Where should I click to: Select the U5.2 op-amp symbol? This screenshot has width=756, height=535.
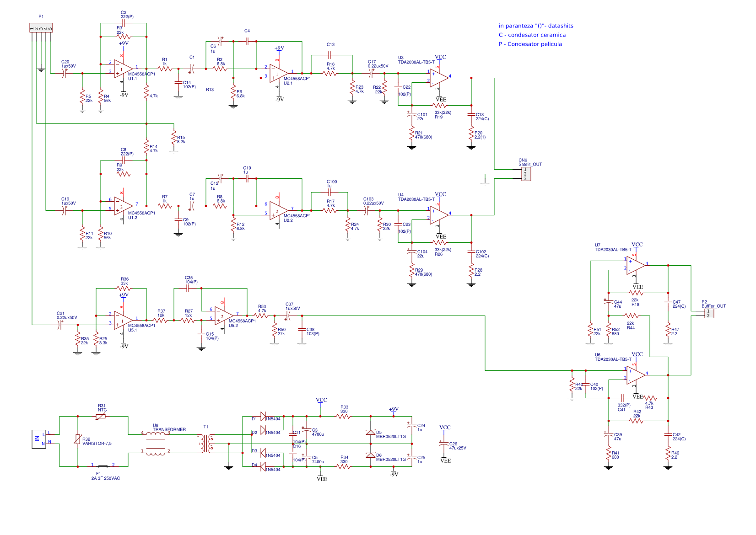pos(223,316)
